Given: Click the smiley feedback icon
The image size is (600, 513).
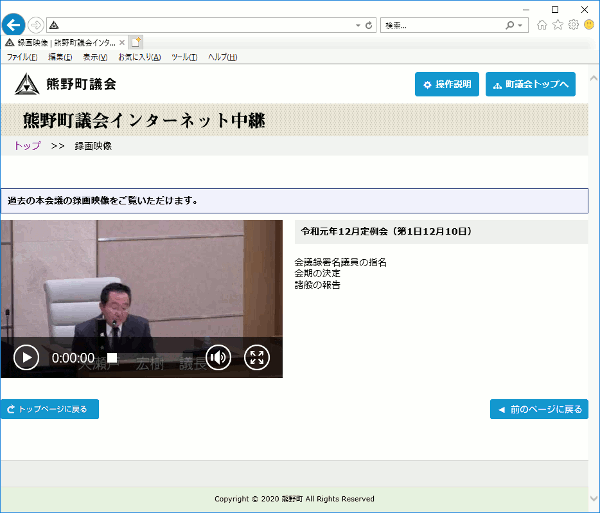Looking at the screenshot, I should (589, 25).
